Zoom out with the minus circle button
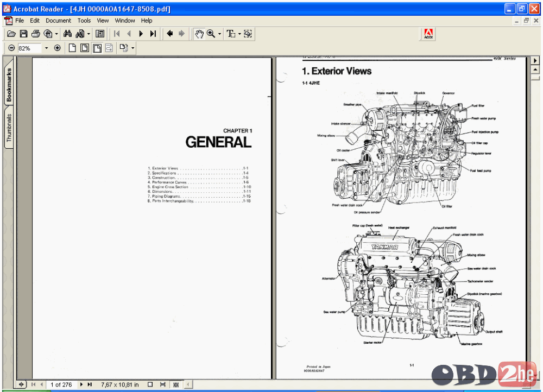The width and height of the screenshot is (543, 392). [x=11, y=48]
